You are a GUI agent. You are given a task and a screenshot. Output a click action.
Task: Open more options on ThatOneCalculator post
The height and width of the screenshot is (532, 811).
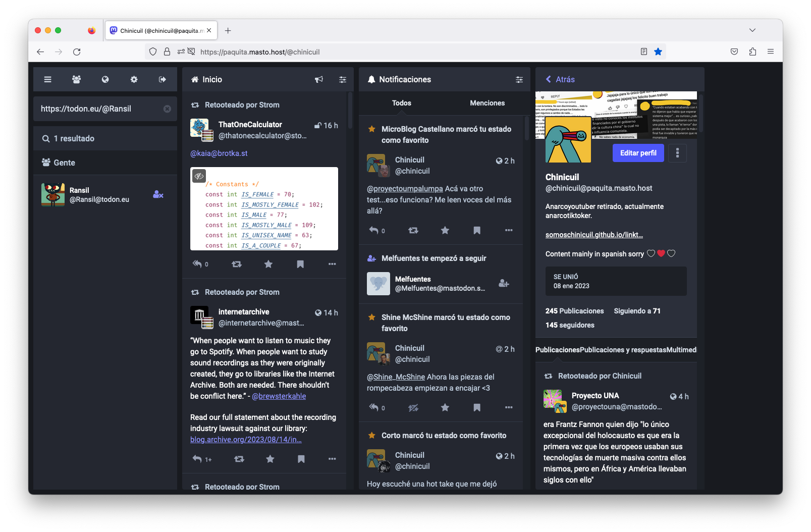[332, 264]
